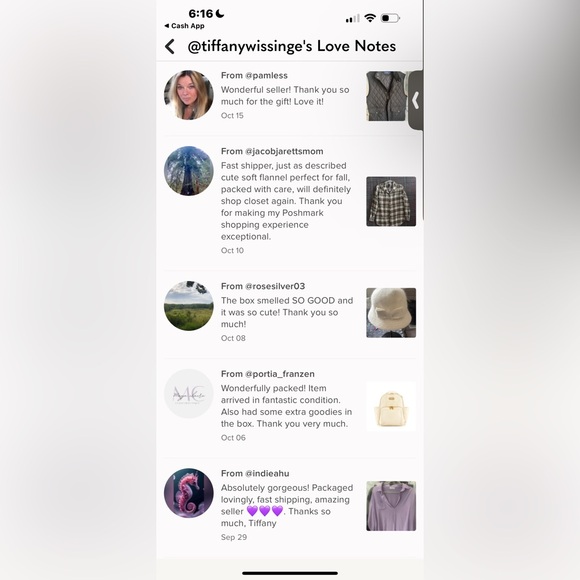Viewport: 580px width, 580px height.
Task: Open @rosesilver03 landscape avatar
Action: click(189, 306)
